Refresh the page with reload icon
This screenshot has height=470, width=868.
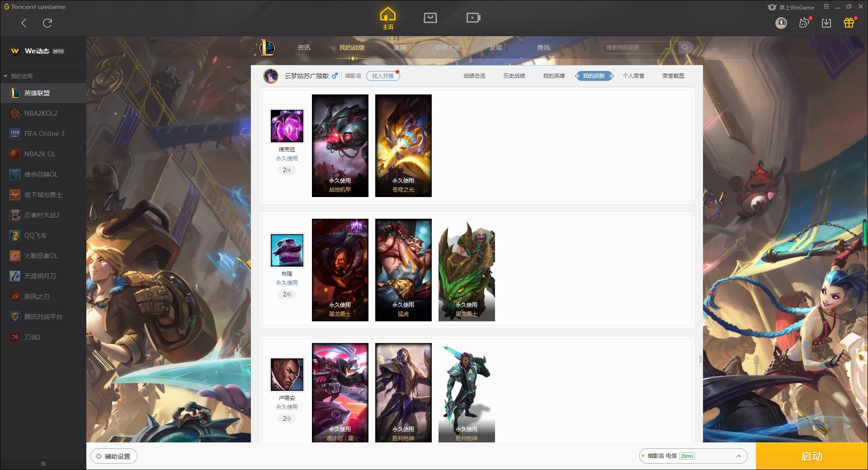(47, 23)
